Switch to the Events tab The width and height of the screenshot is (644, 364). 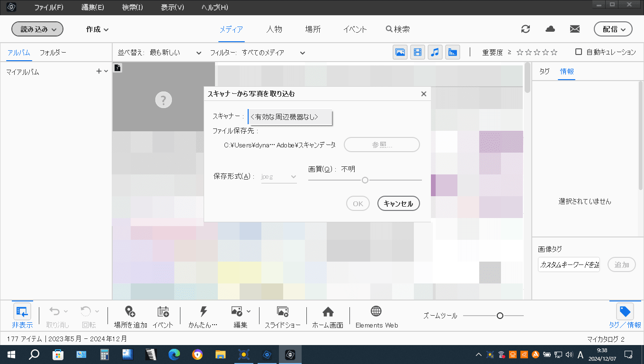(x=355, y=29)
